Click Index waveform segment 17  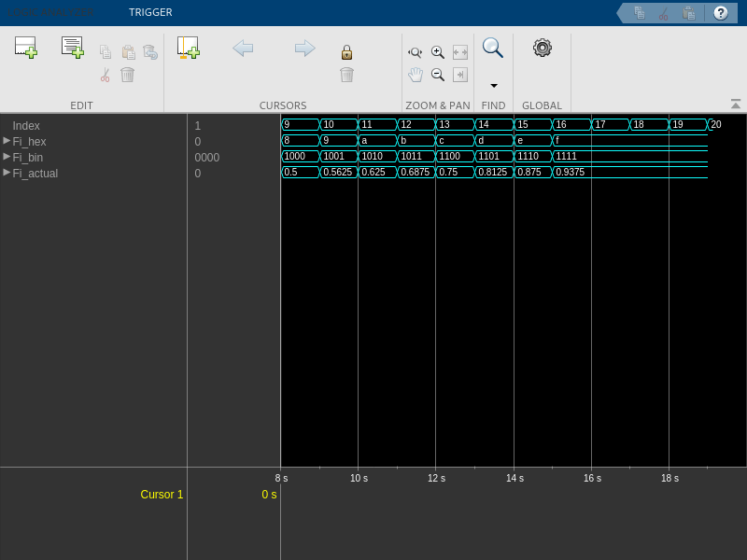[x=611, y=124]
